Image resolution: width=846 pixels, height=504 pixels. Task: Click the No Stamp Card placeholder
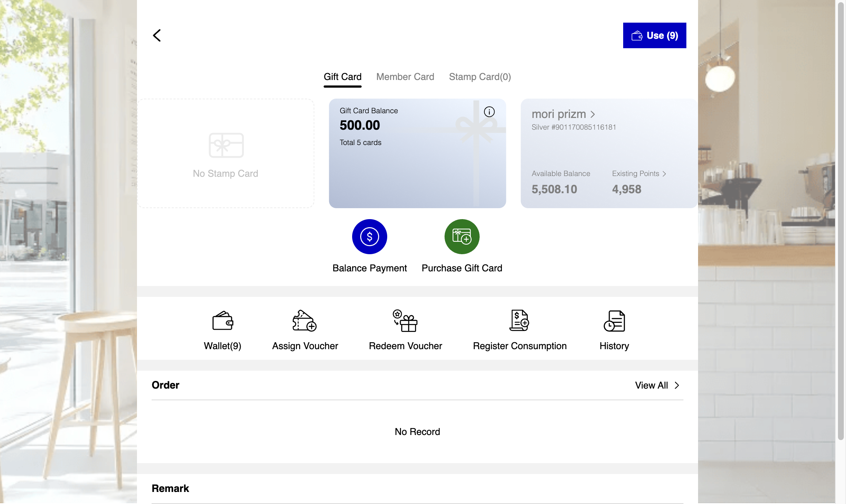[x=225, y=153]
